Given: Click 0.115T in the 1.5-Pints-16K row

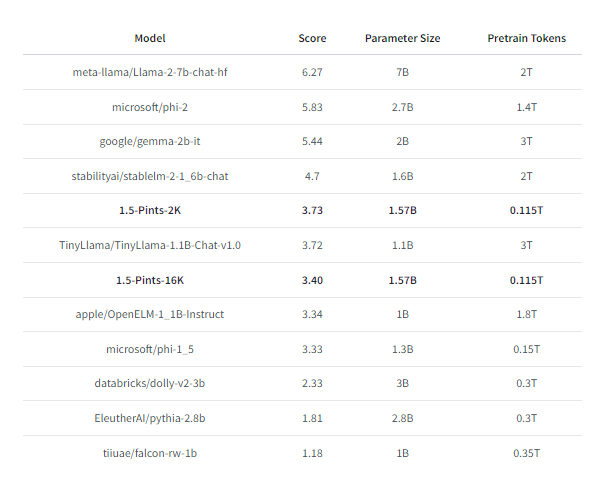Looking at the screenshot, I should pyautogui.click(x=526, y=280).
